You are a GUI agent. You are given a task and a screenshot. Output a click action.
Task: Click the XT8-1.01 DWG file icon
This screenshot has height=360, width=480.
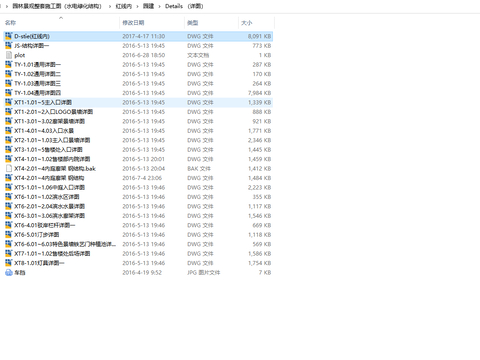tap(9, 263)
